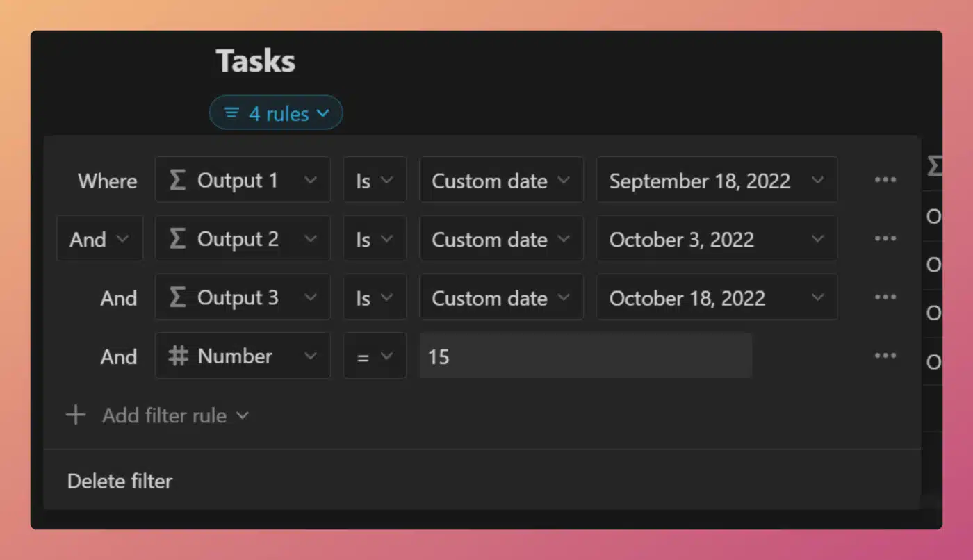Open the October 3, 2022 date selector

click(717, 238)
